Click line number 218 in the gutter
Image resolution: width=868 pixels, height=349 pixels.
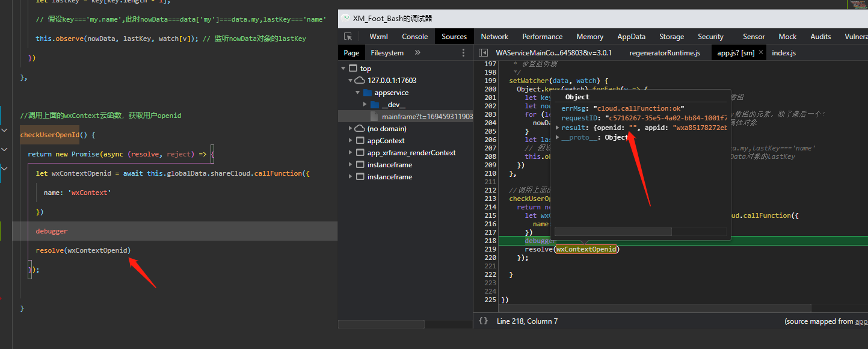click(x=490, y=241)
